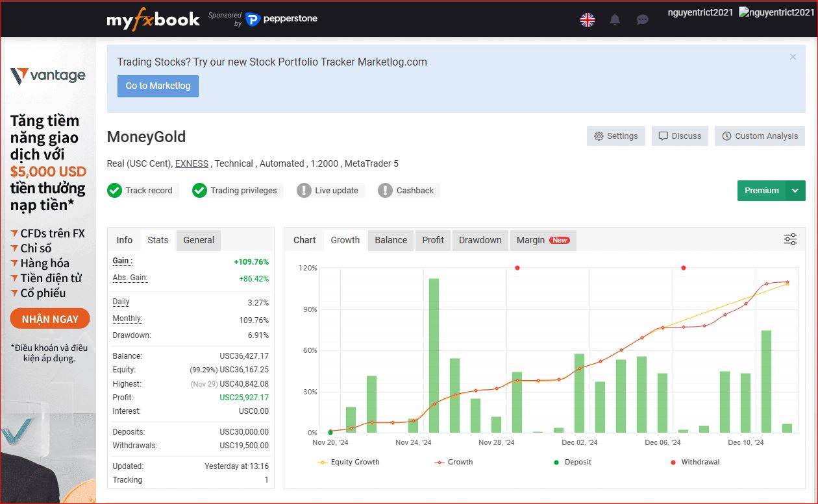The height and width of the screenshot is (504, 818).
Task: Toggle Withdrawal series in chart legend
Action: (x=695, y=462)
